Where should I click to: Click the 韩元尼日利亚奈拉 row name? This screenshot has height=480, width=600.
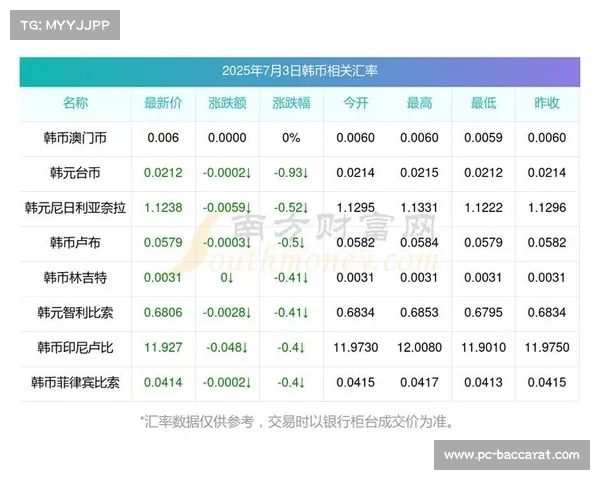pos(75,208)
